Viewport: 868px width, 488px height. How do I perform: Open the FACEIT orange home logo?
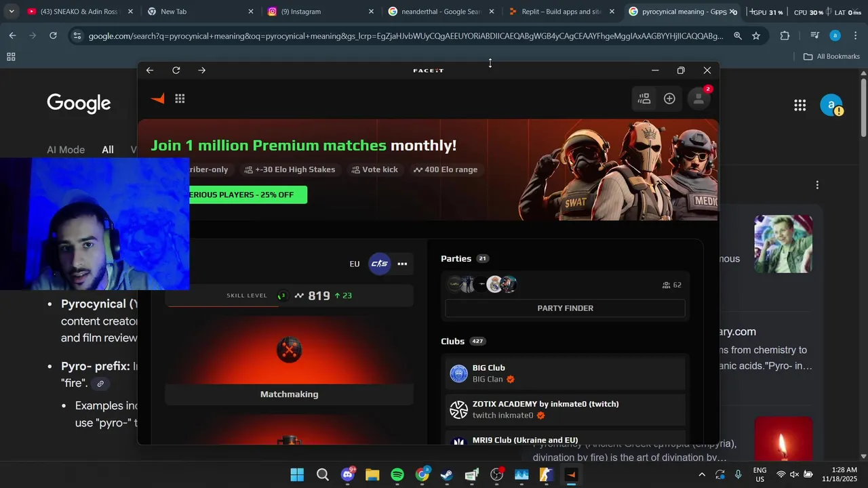click(x=157, y=99)
